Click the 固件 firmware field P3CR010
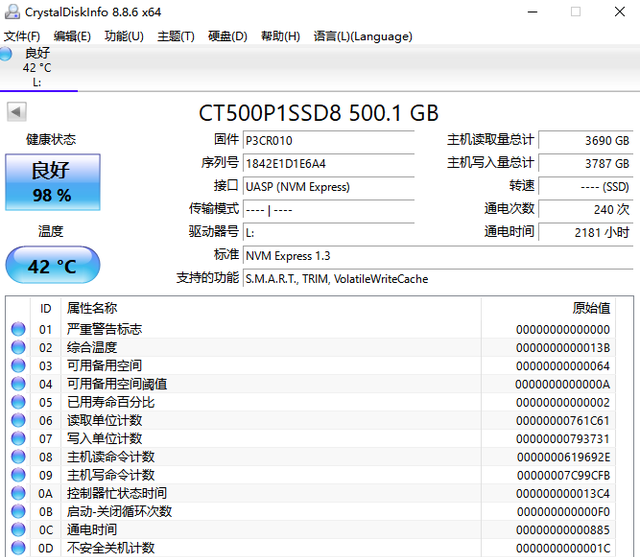The width and height of the screenshot is (640, 557). (x=327, y=140)
